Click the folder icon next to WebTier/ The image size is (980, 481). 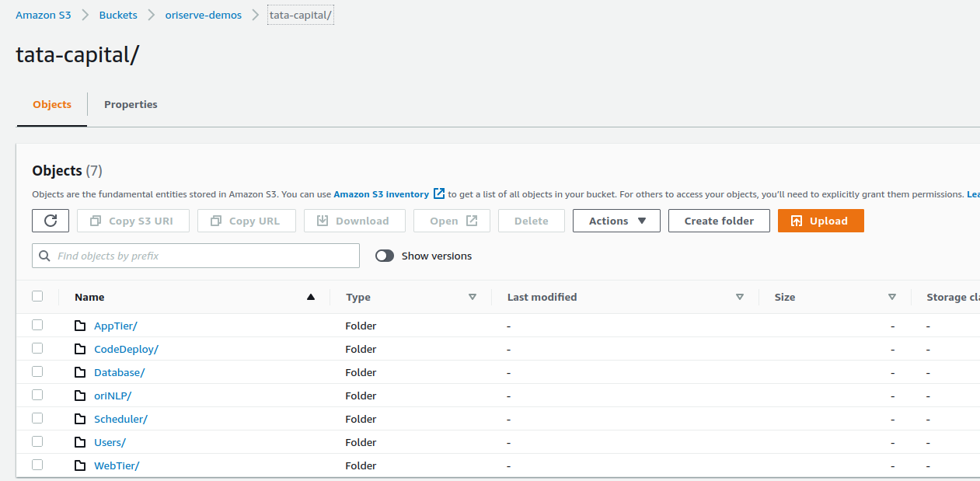coord(80,465)
